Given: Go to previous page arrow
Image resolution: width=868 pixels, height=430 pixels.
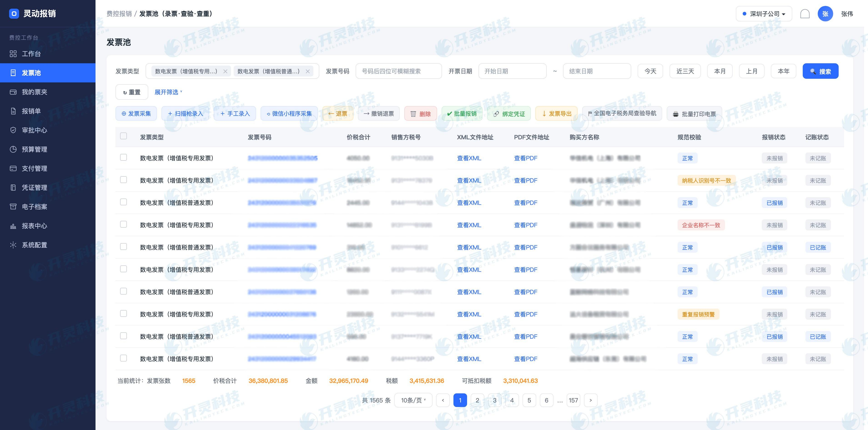Looking at the screenshot, I should (x=443, y=400).
